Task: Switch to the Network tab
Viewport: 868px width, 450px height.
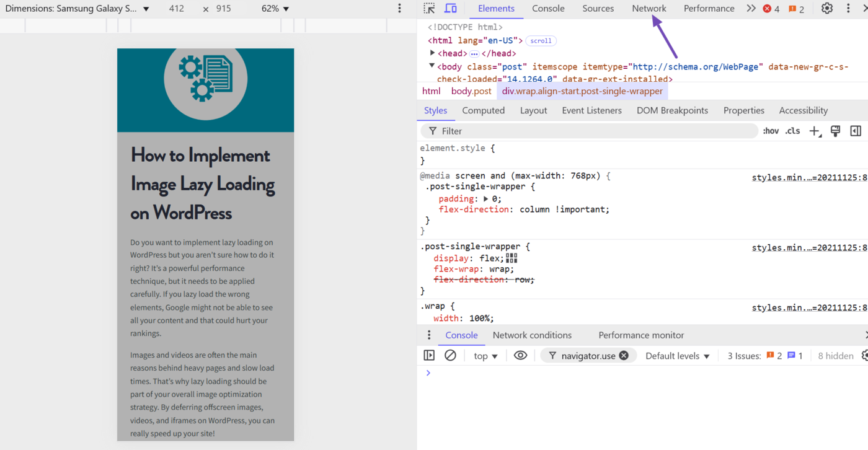Action: 649,9
